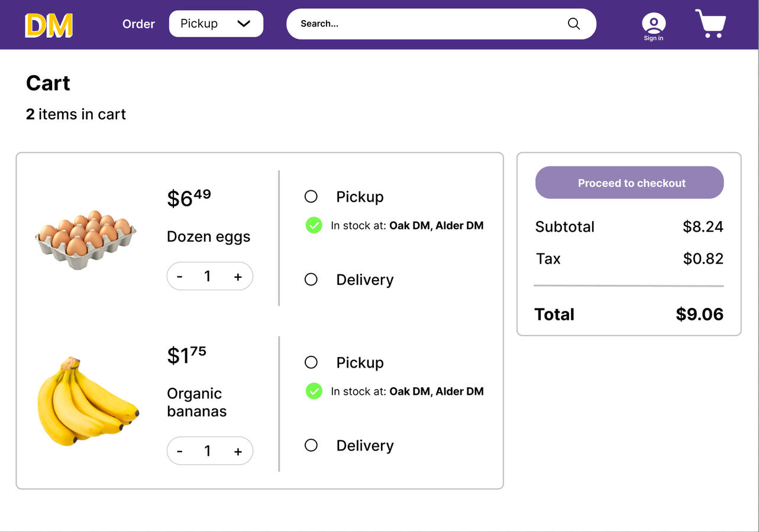
Task: Decrease dozen eggs quantity with minus
Action: coord(180,277)
